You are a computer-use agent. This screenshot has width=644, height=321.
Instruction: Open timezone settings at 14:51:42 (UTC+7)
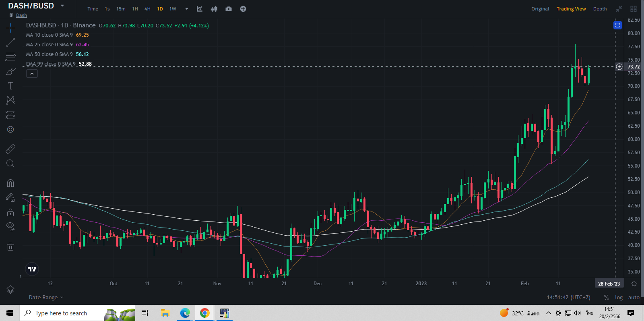(568, 297)
